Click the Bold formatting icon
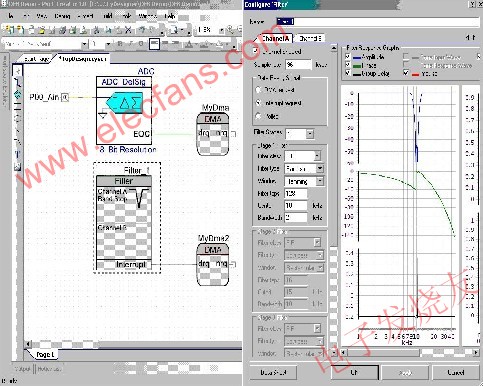 click(120, 44)
